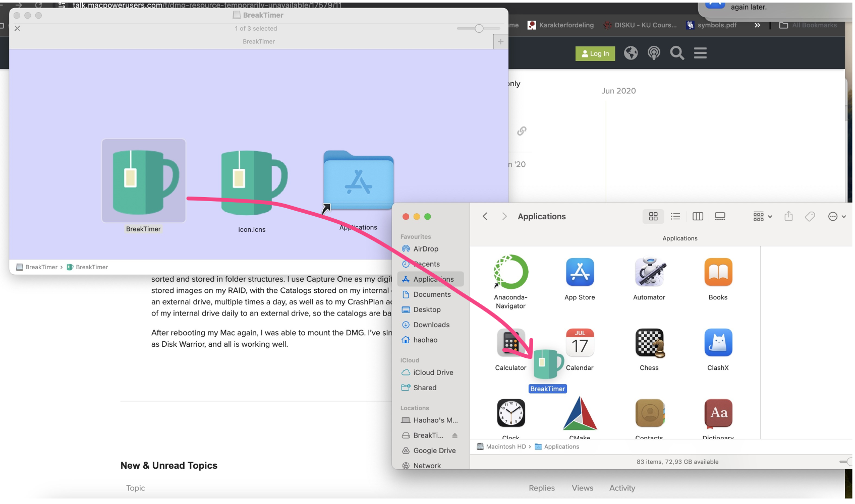This screenshot has width=855, height=504.
Task: Select iCloud Drive in sidebar
Action: tap(430, 372)
